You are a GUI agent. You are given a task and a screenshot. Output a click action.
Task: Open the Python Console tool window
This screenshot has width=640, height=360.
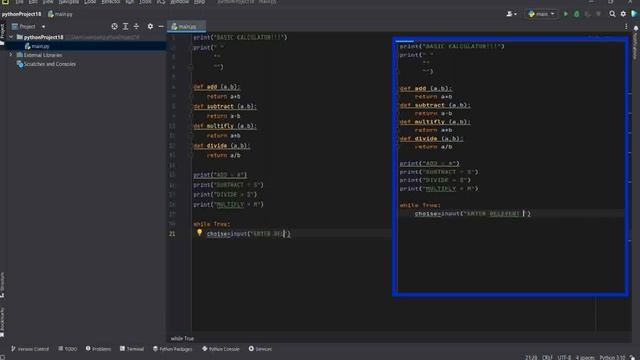coord(220,349)
